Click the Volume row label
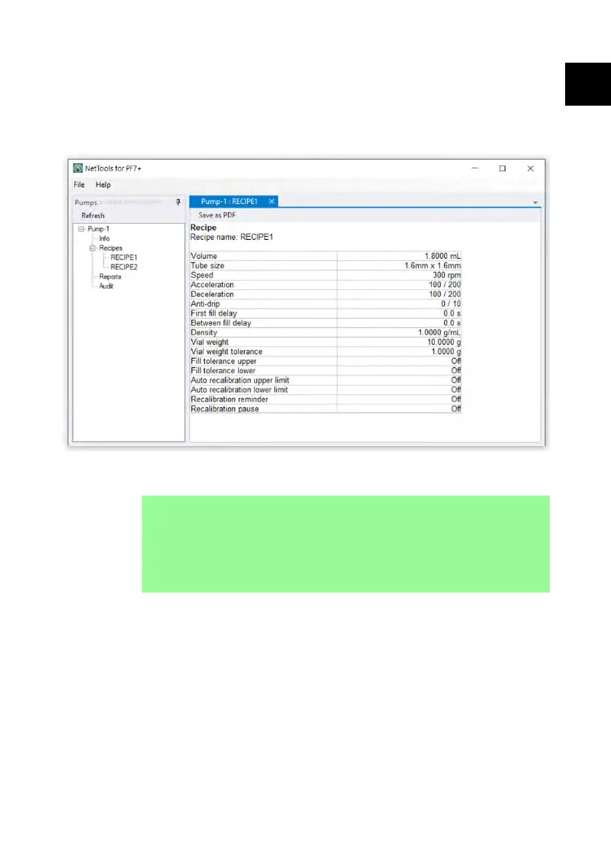The height and width of the screenshot is (868, 611). click(204, 257)
